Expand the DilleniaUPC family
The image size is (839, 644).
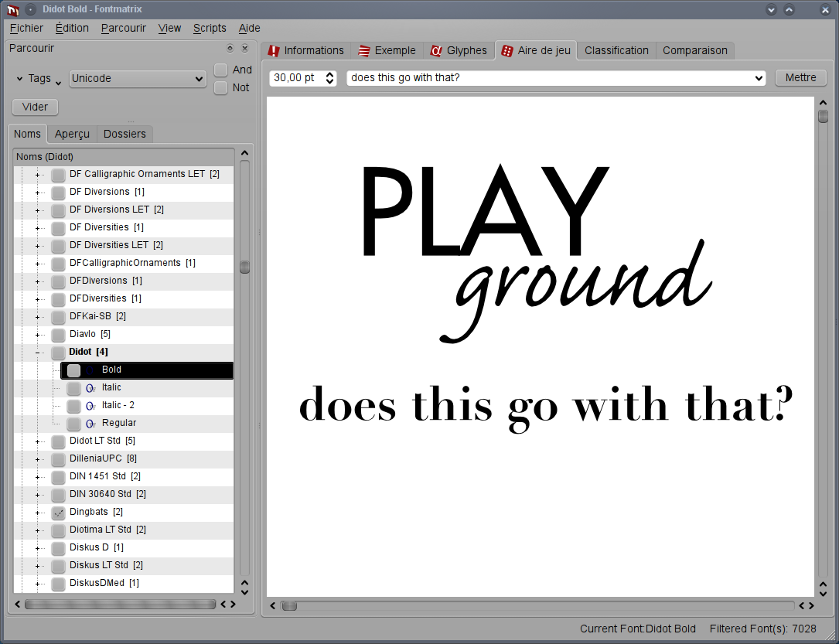tap(37, 459)
